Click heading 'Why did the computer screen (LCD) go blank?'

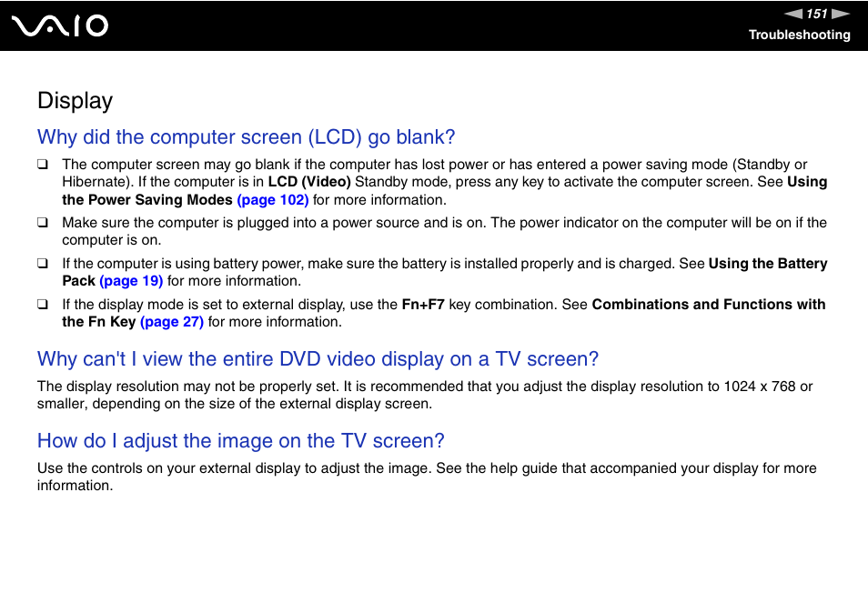click(246, 137)
